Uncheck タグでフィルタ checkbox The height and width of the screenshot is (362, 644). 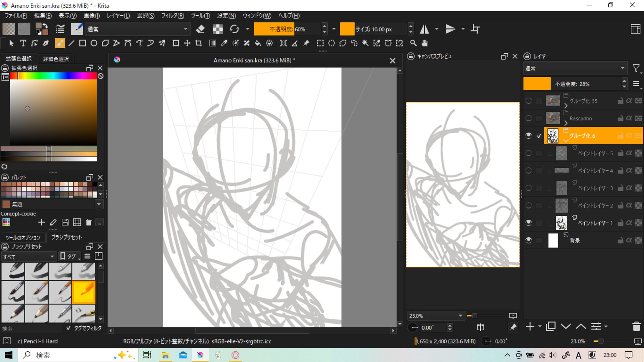pos(68,328)
